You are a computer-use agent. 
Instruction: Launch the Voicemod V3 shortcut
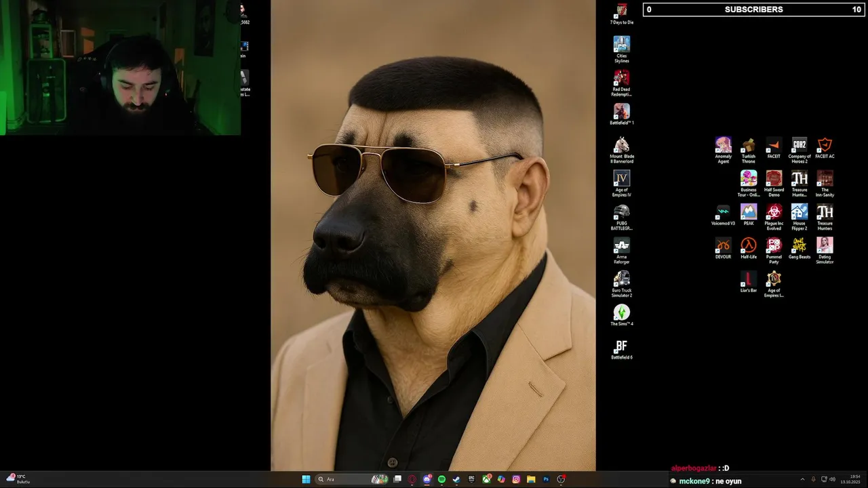[x=724, y=215]
